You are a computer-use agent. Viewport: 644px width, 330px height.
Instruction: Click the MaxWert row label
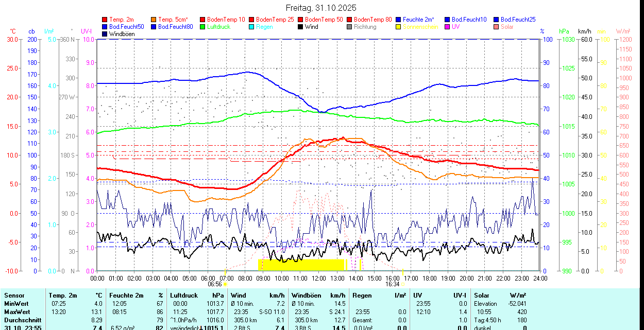coord(18,312)
